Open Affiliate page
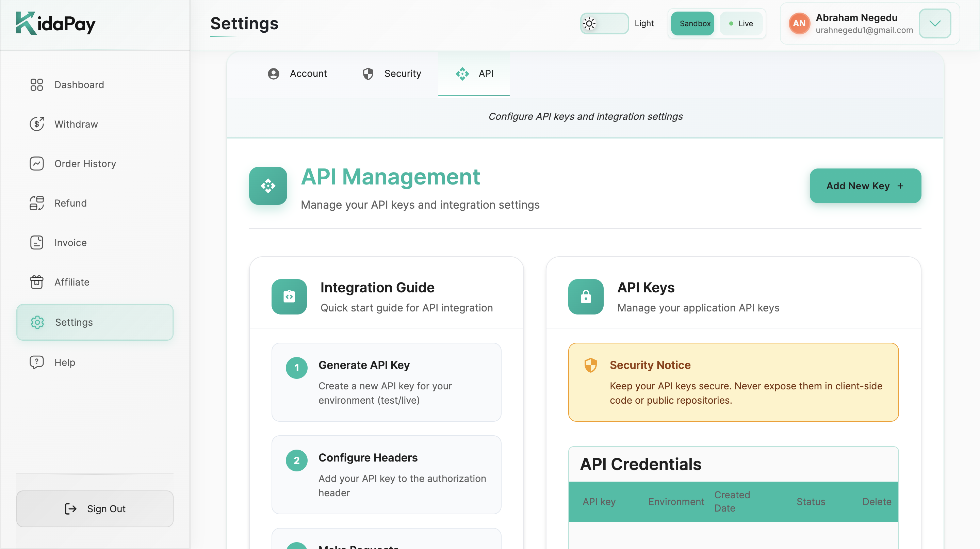Image resolution: width=980 pixels, height=549 pixels. pyautogui.click(x=95, y=282)
